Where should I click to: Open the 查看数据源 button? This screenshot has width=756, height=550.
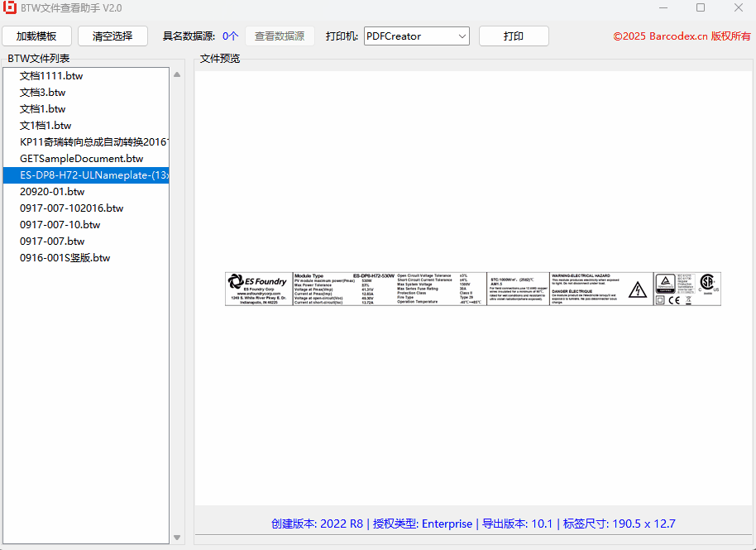[280, 36]
